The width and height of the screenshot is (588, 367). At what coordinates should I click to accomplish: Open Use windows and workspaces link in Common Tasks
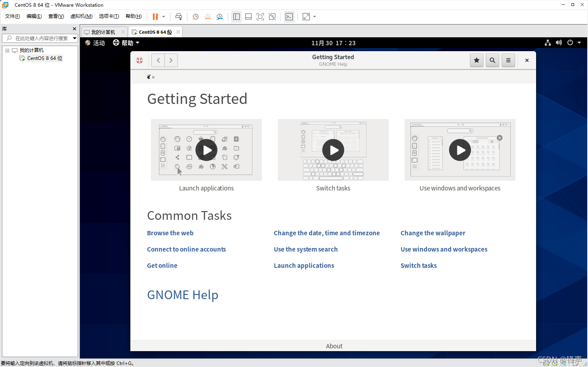tap(444, 249)
